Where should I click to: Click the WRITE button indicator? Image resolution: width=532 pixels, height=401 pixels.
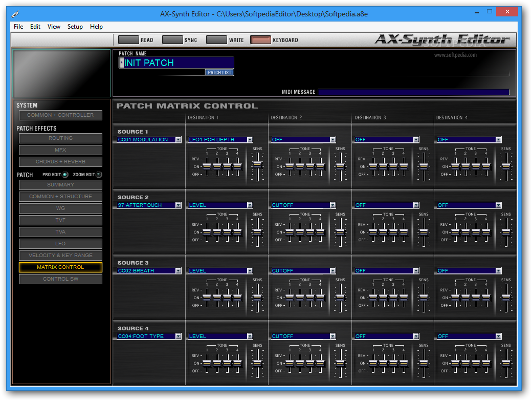pyautogui.click(x=216, y=40)
